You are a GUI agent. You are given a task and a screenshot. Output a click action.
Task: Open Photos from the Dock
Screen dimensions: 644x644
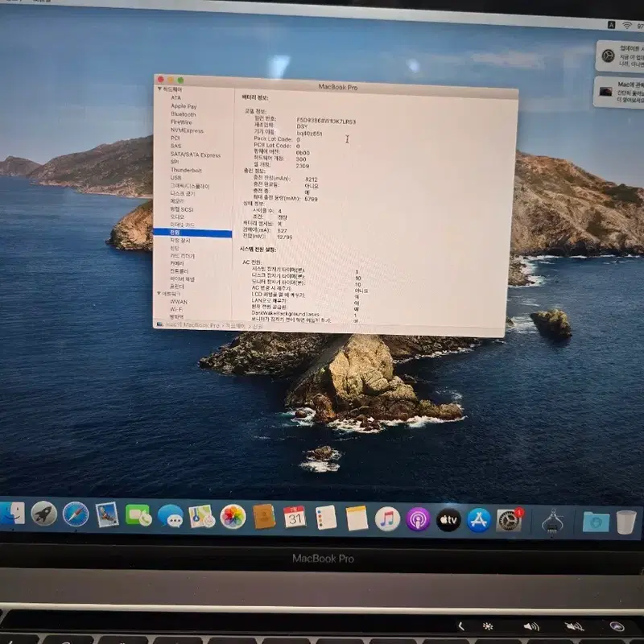point(233,517)
